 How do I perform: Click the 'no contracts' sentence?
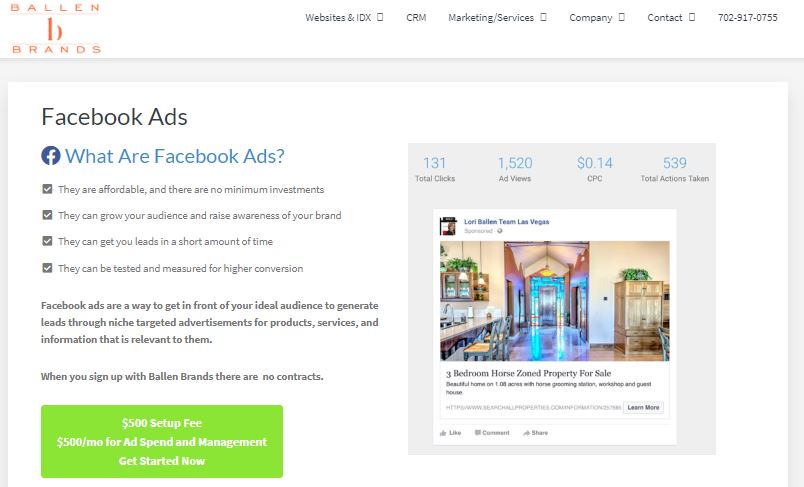[182, 376]
